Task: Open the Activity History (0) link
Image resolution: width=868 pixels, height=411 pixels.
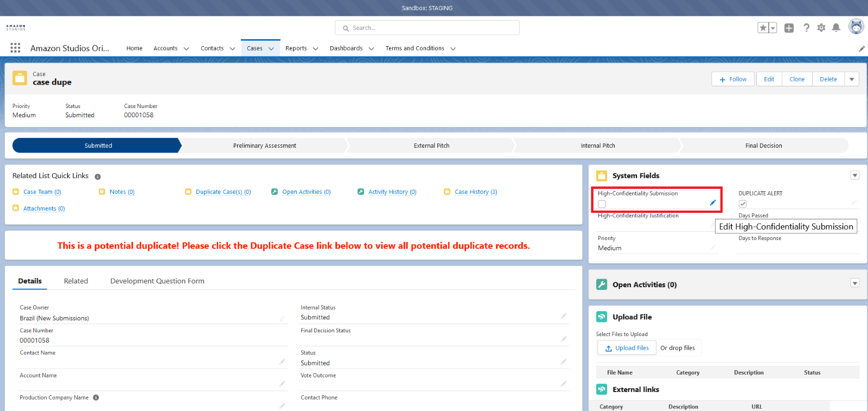Action: pyautogui.click(x=392, y=192)
